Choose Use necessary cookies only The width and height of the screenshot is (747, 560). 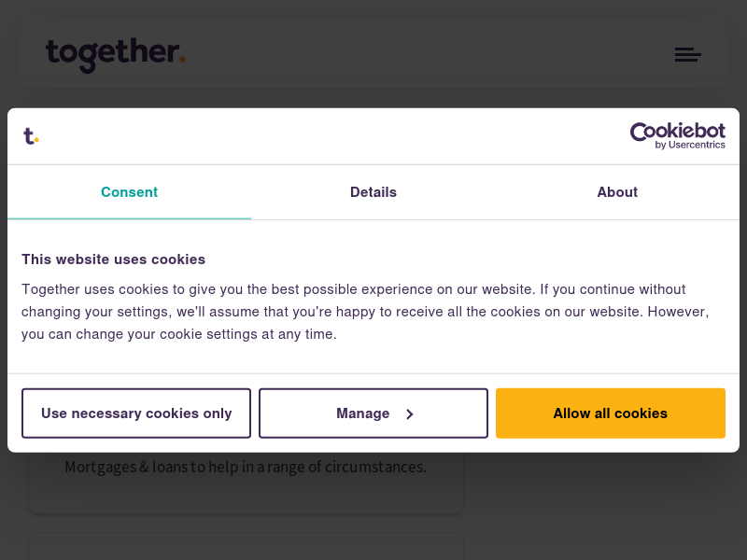[136, 413]
